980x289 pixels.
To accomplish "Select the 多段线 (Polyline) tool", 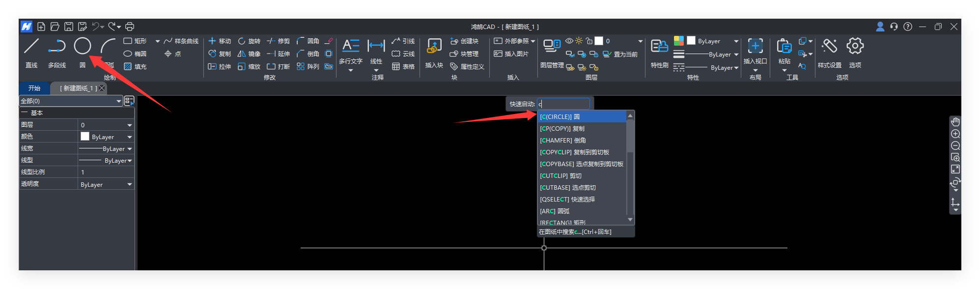I will click(57, 47).
